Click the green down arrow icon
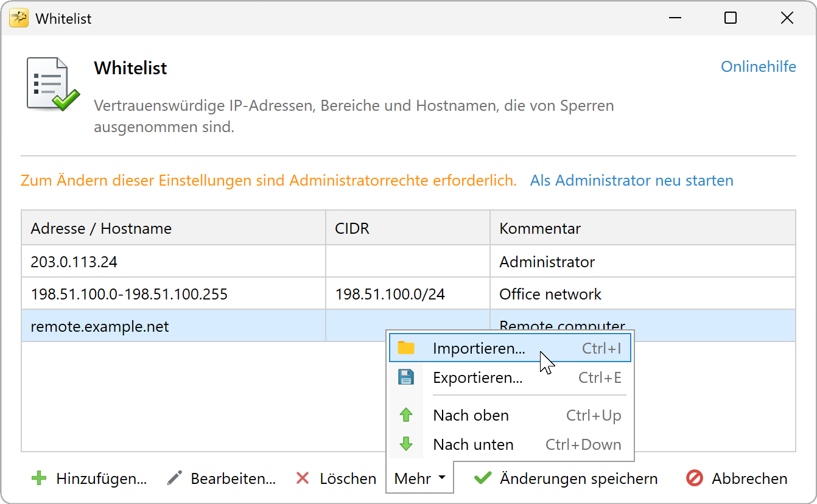This screenshot has width=817, height=504. coord(405,444)
